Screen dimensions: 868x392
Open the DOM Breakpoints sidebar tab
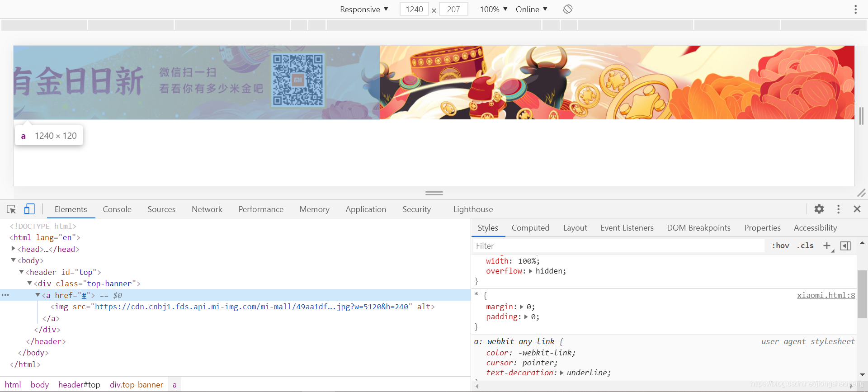tap(698, 228)
